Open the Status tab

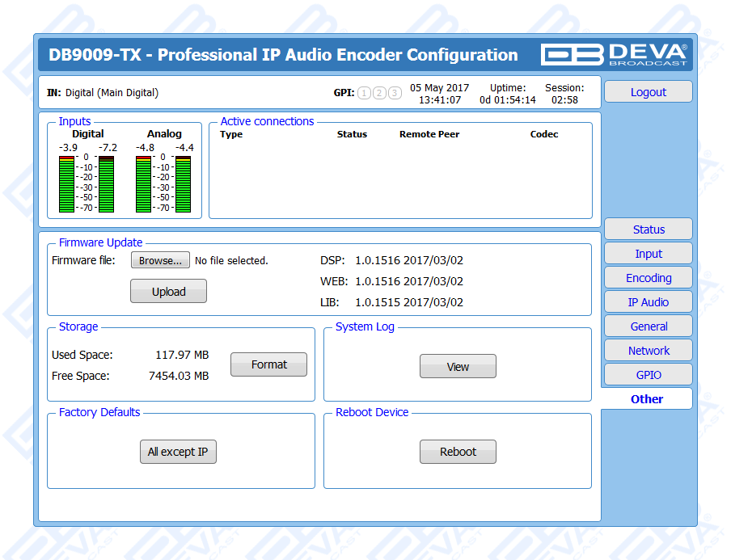648,229
